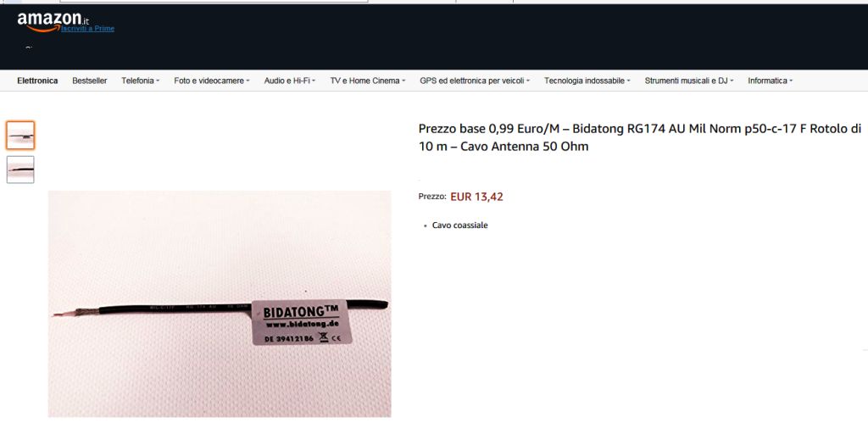The width and height of the screenshot is (868, 445).
Task: Go to Bestseller page
Action: [x=90, y=81]
